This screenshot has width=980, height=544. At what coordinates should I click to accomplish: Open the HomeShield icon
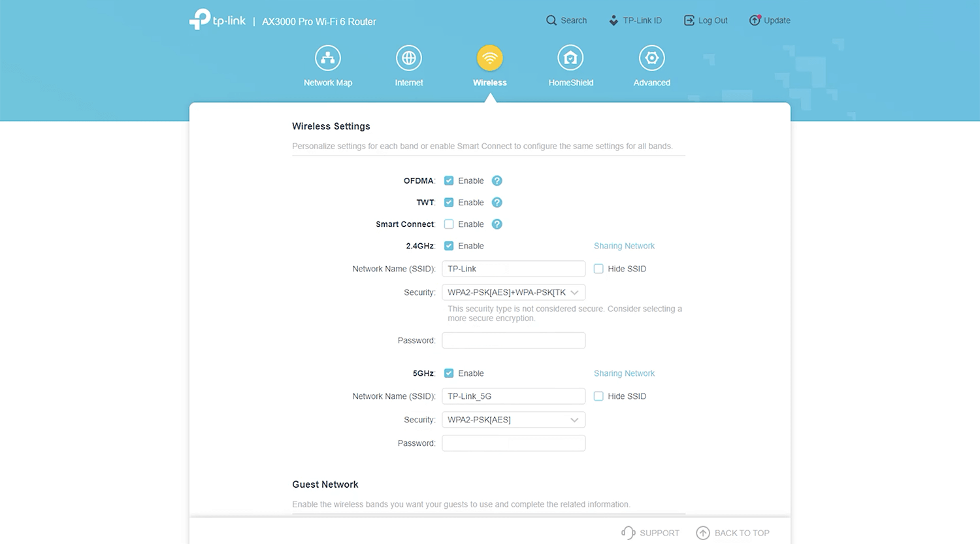click(570, 58)
